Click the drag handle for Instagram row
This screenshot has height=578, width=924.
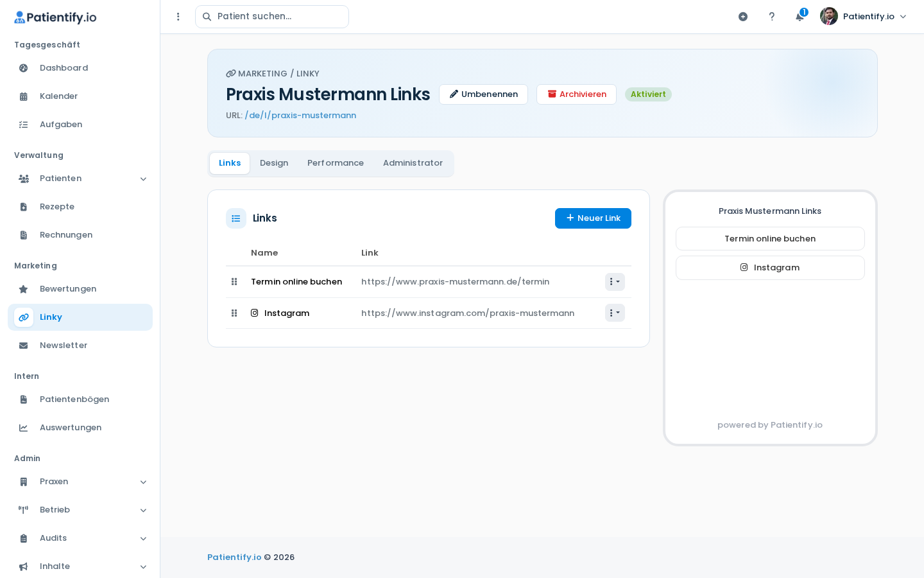click(234, 313)
